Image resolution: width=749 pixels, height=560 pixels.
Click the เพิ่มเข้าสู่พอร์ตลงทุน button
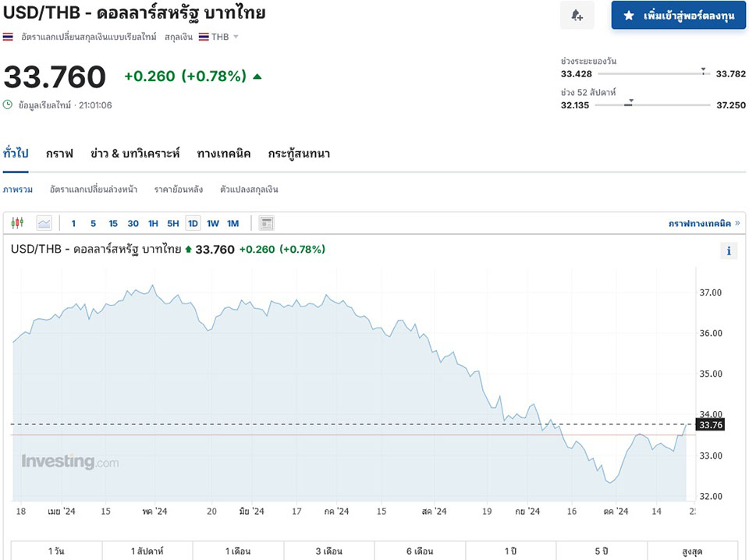pyautogui.click(x=679, y=16)
